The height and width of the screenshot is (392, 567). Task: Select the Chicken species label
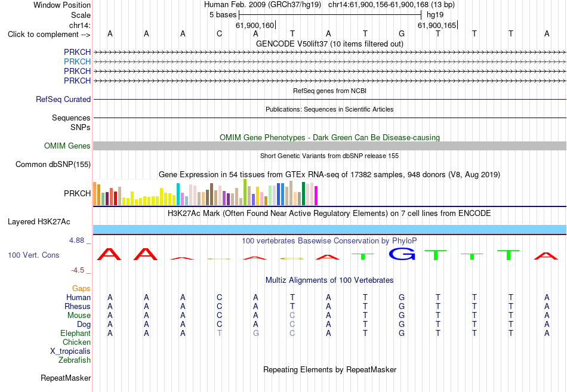pyautogui.click(x=76, y=342)
